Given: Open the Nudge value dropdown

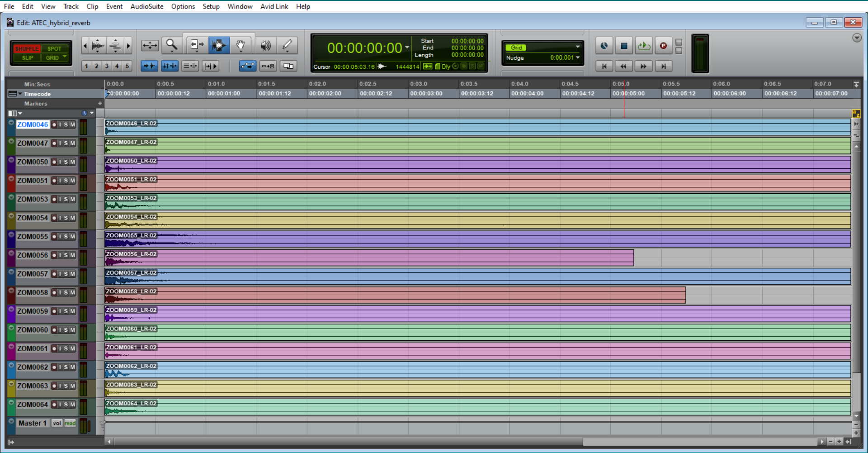Looking at the screenshot, I should (577, 57).
